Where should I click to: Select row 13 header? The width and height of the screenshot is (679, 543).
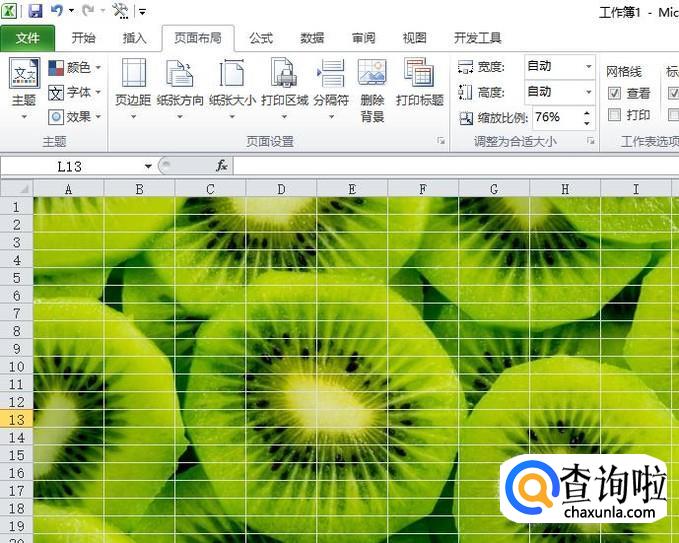(16, 420)
